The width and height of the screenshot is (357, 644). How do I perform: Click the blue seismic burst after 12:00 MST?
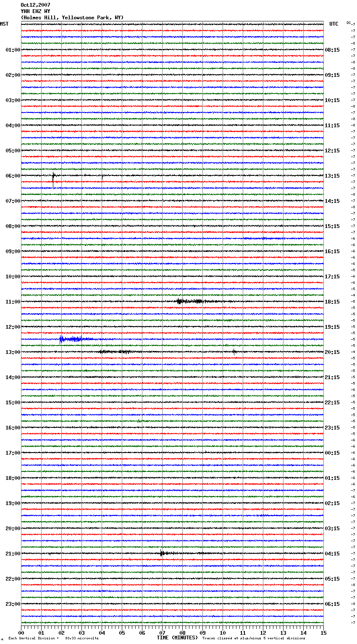76,339
